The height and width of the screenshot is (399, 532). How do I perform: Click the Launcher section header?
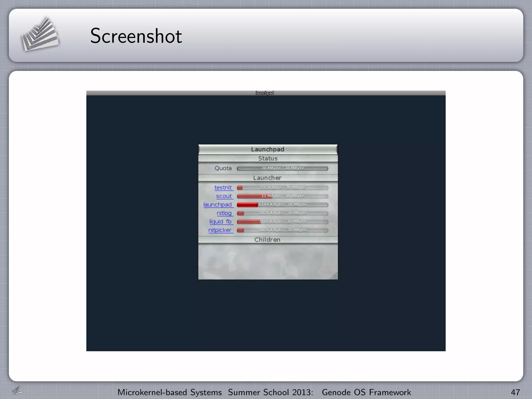tap(268, 178)
